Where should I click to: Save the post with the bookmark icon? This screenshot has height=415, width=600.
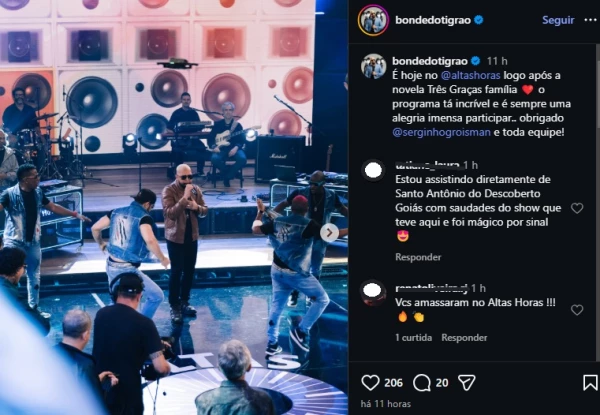click(x=590, y=383)
